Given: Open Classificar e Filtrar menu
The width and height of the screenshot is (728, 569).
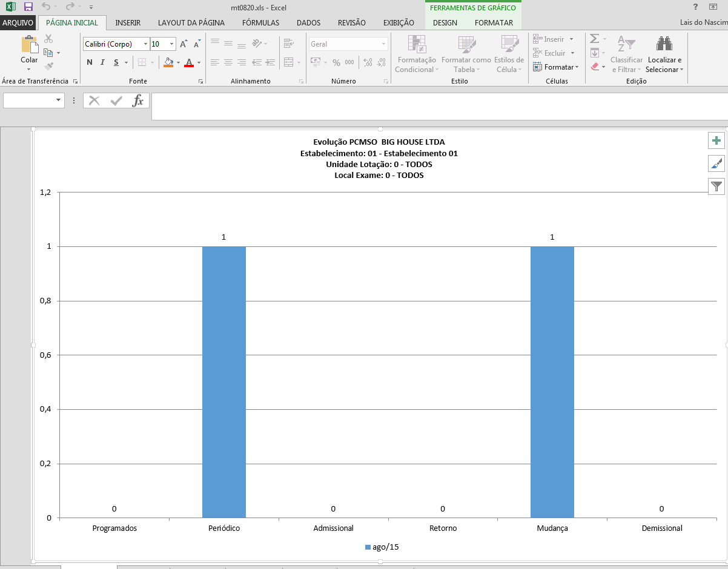Looking at the screenshot, I should pyautogui.click(x=626, y=53).
